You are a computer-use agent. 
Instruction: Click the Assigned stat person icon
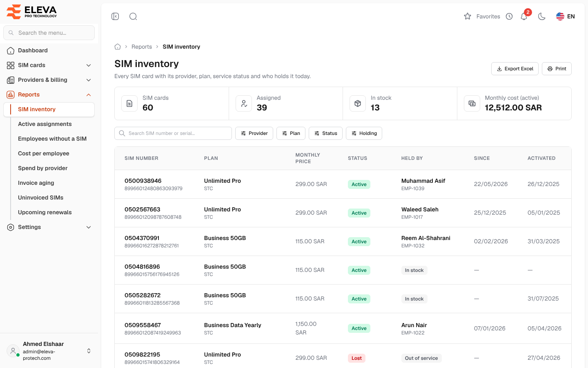coord(244,103)
